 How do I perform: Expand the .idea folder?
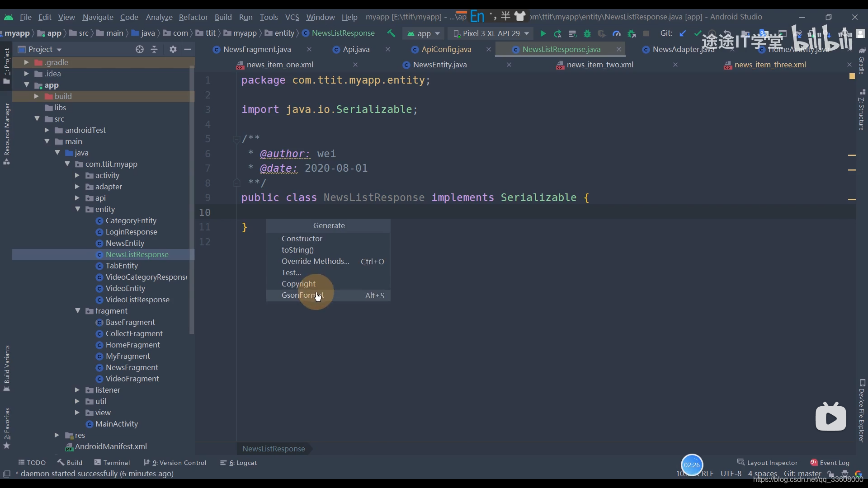pyautogui.click(x=26, y=74)
